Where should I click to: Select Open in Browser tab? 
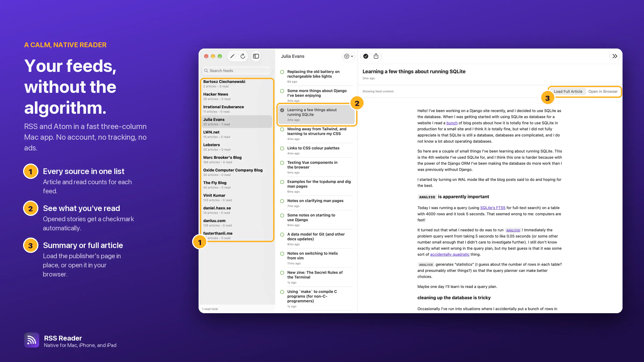click(x=603, y=91)
